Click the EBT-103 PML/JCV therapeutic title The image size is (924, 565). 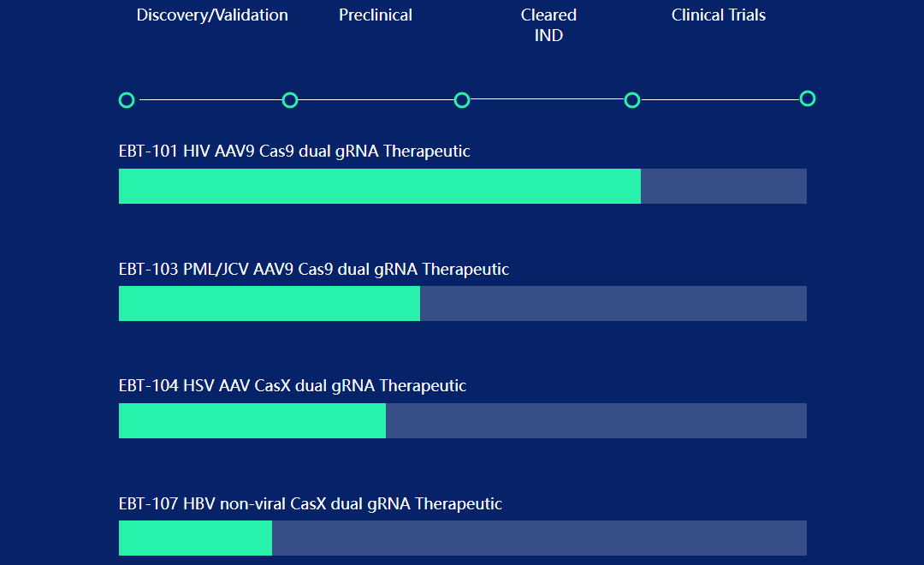(314, 270)
